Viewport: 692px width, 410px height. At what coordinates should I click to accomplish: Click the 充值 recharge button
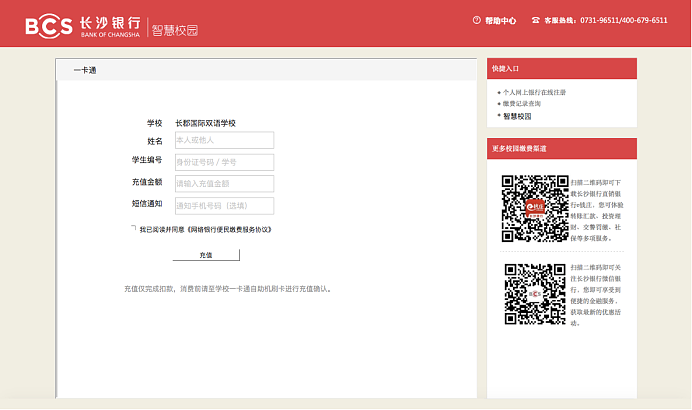pos(206,255)
